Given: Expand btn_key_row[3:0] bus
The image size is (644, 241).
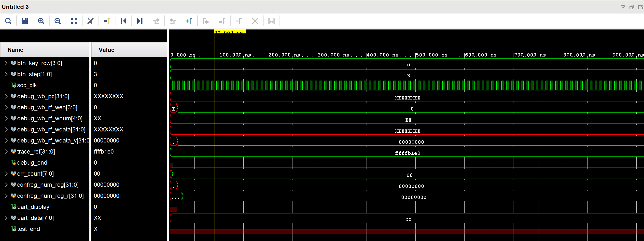Looking at the screenshot, I should pyautogui.click(x=6, y=63).
